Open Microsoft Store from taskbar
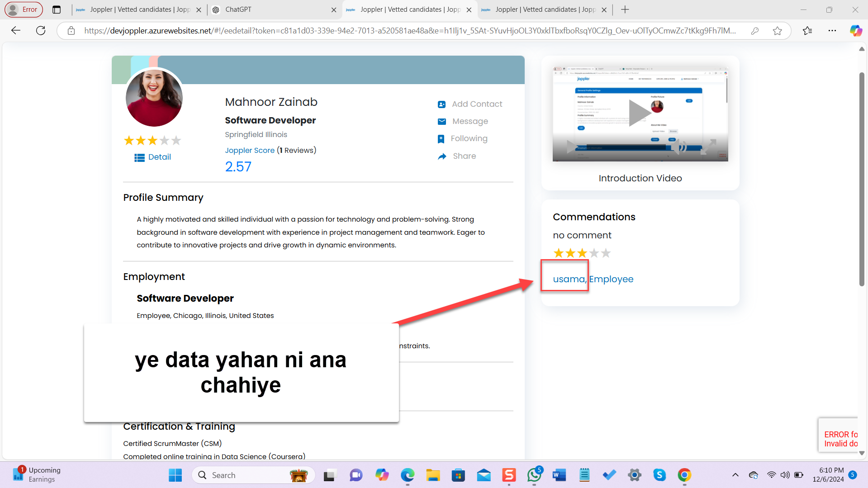This screenshot has width=868, height=488. [x=458, y=475]
